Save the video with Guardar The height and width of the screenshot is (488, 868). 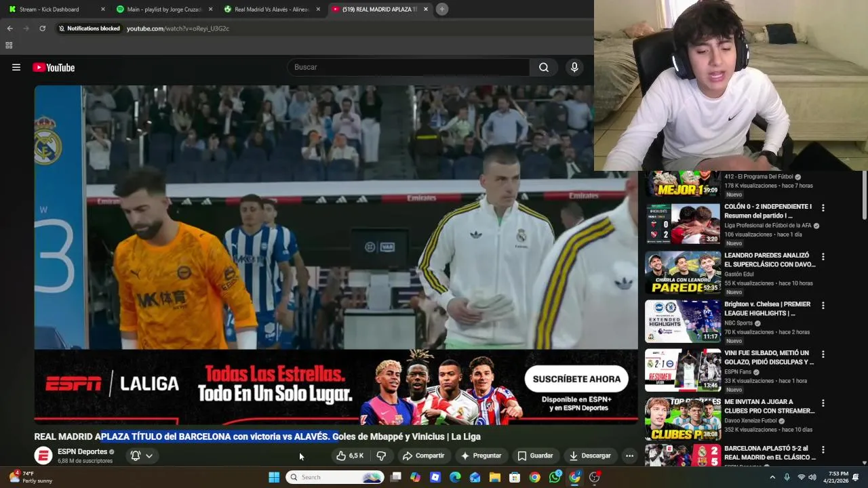pyautogui.click(x=535, y=455)
